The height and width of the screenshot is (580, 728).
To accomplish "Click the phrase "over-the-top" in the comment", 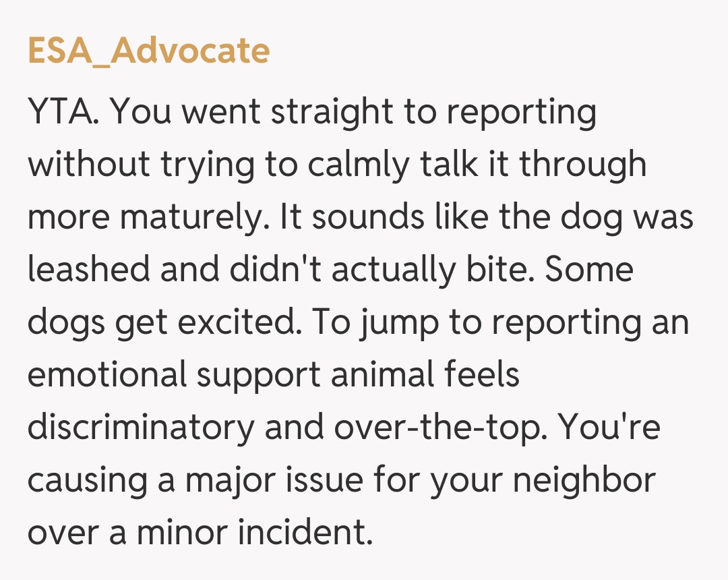I will coord(404,428).
